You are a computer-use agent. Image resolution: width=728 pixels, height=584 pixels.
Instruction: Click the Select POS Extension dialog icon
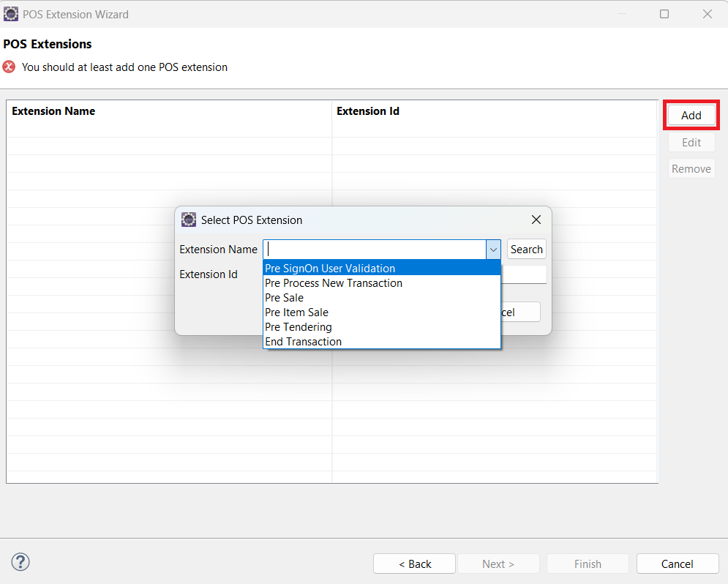189,220
